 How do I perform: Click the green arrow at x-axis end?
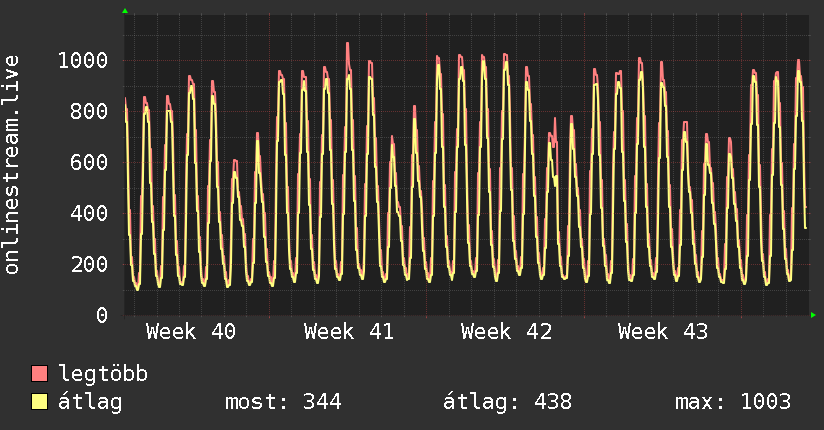813,315
